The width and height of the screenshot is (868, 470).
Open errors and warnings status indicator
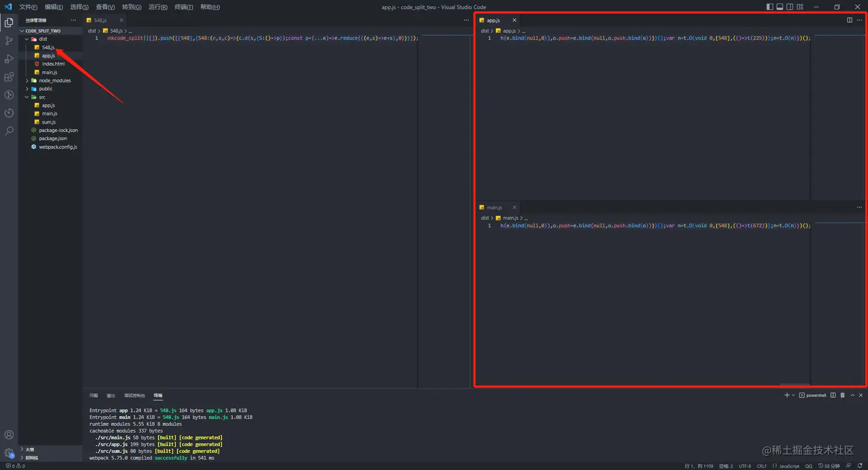pos(15,466)
